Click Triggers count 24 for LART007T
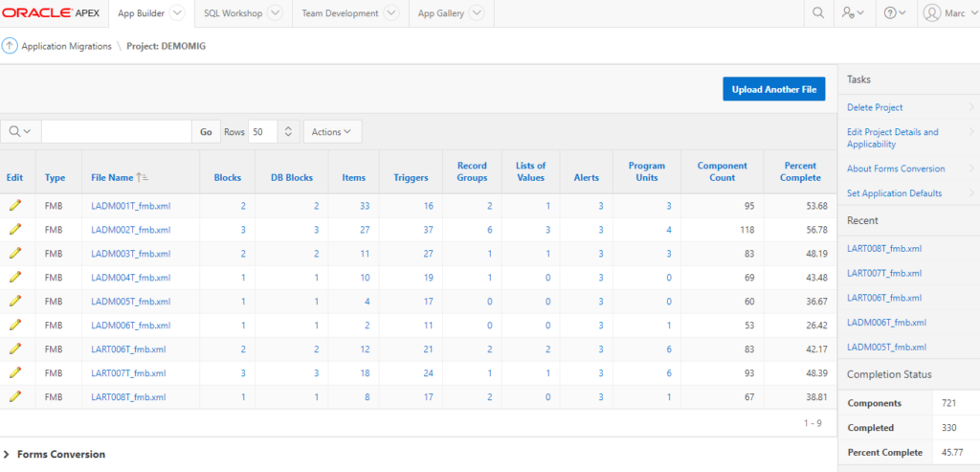This screenshot has height=472, width=980. coord(428,372)
